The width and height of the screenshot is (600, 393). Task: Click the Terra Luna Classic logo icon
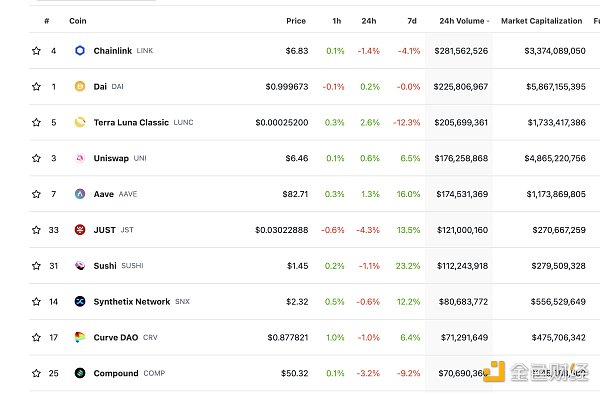click(80, 122)
